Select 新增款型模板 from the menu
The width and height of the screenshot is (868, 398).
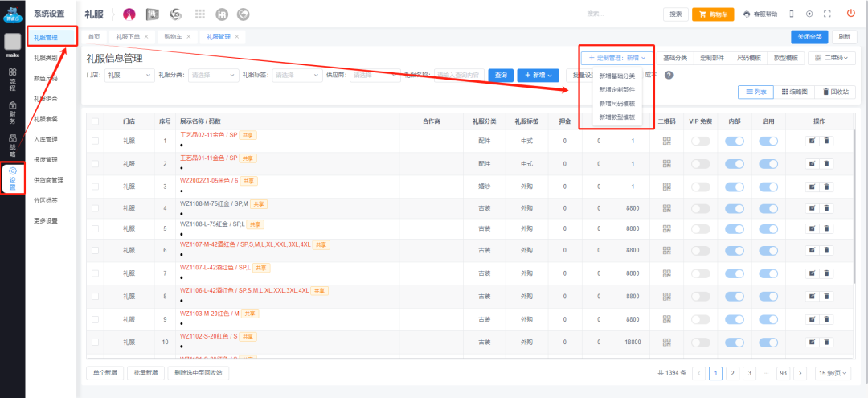pyautogui.click(x=616, y=117)
